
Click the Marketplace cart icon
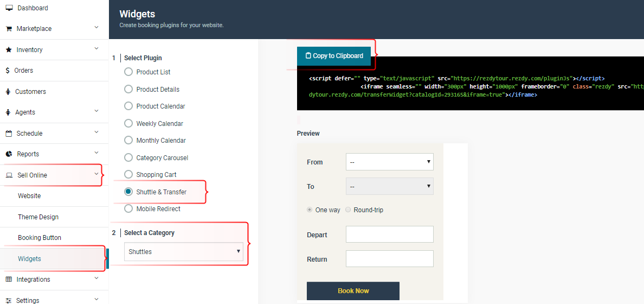pyautogui.click(x=9, y=29)
